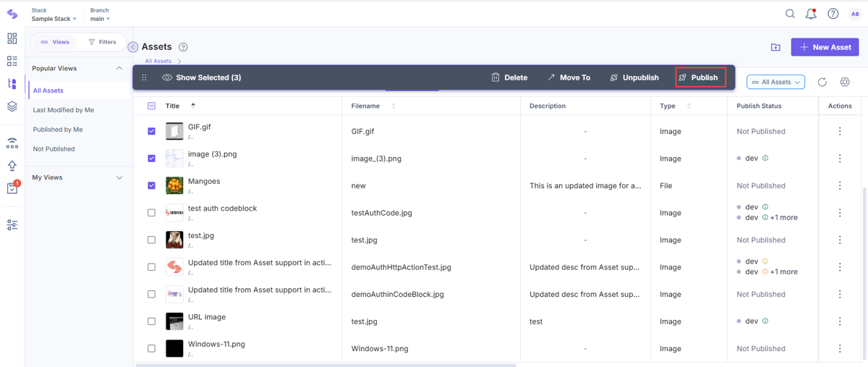Image resolution: width=868 pixels, height=367 pixels.
Task: Refresh the assets list
Action: 822,82
